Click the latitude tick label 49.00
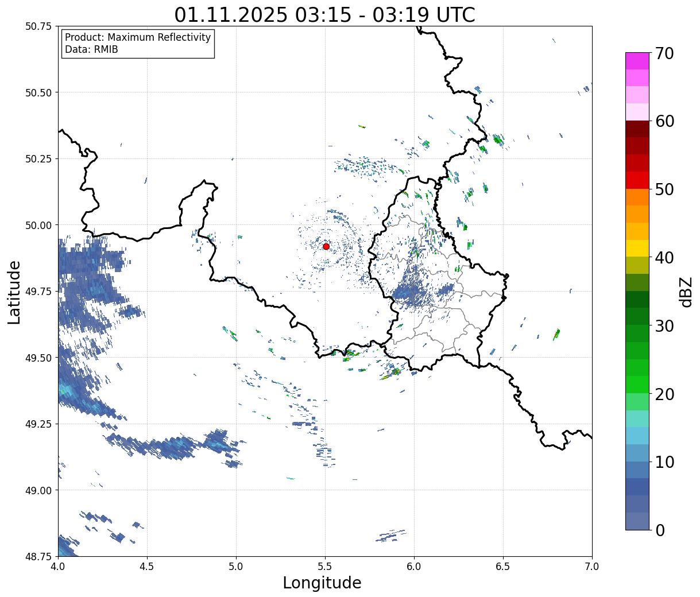Viewport: 700px width, 597px height. tap(38, 490)
